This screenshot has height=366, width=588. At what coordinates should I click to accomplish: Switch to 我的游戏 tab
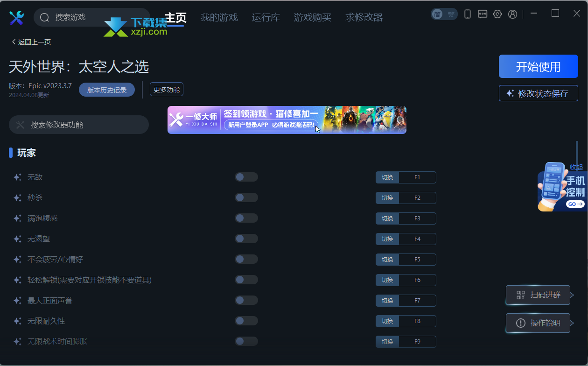point(219,18)
